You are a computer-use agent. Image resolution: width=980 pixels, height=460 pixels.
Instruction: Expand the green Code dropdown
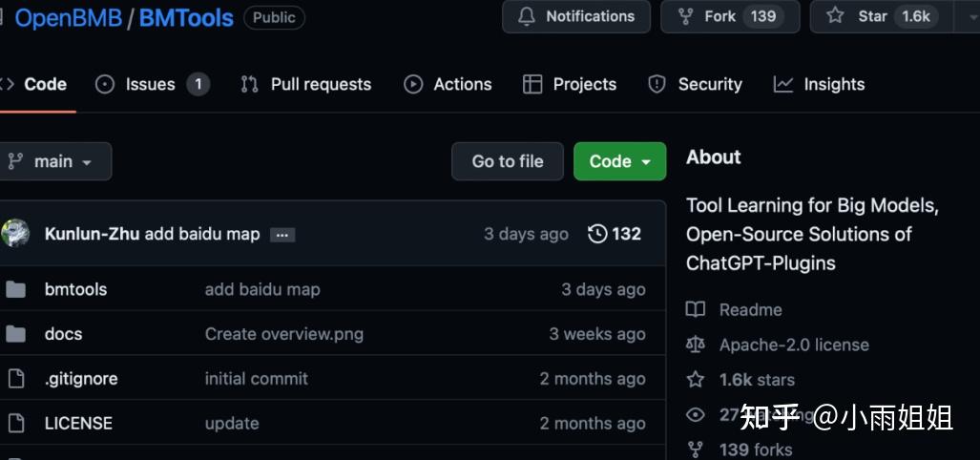619,161
